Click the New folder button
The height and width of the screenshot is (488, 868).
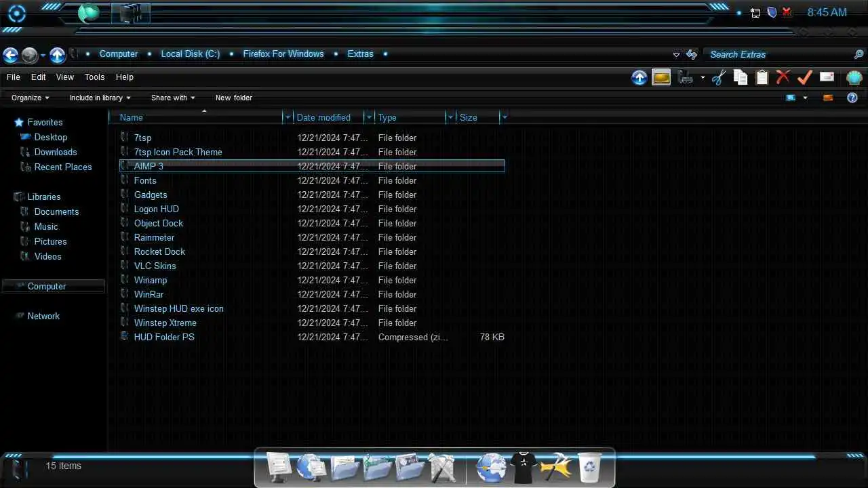point(234,98)
